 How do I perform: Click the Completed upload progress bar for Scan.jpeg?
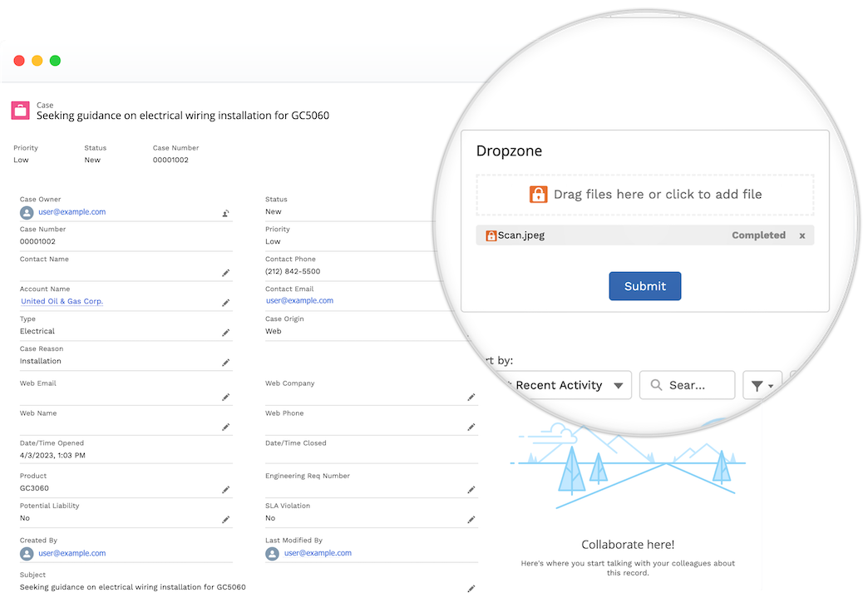(x=757, y=235)
